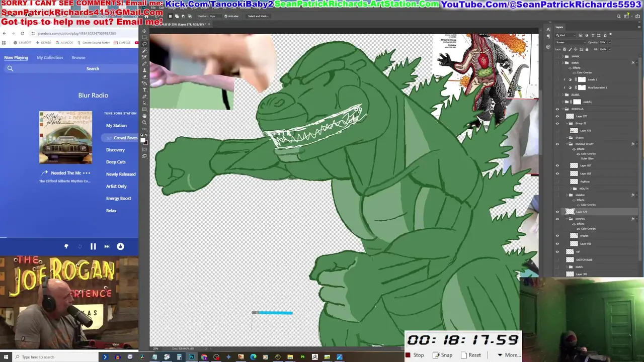Click the lock position icon
The height and width of the screenshot is (362, 644).
(x=576, y=49)
